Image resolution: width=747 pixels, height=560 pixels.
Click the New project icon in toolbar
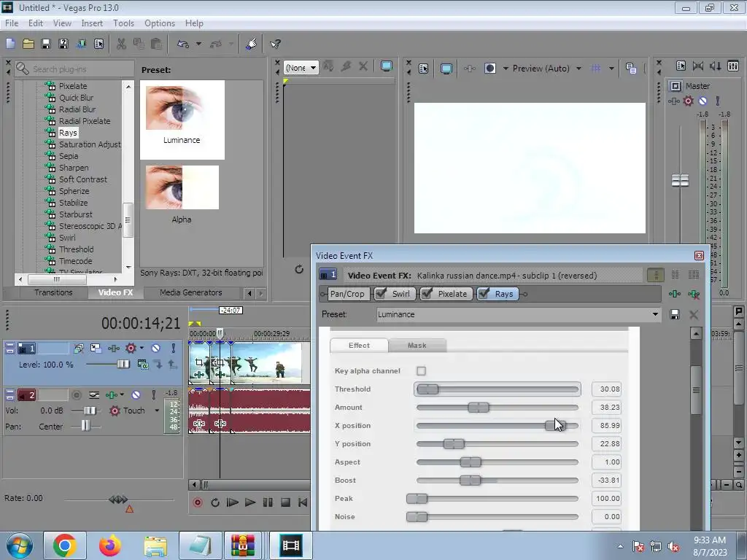[10, 44]
